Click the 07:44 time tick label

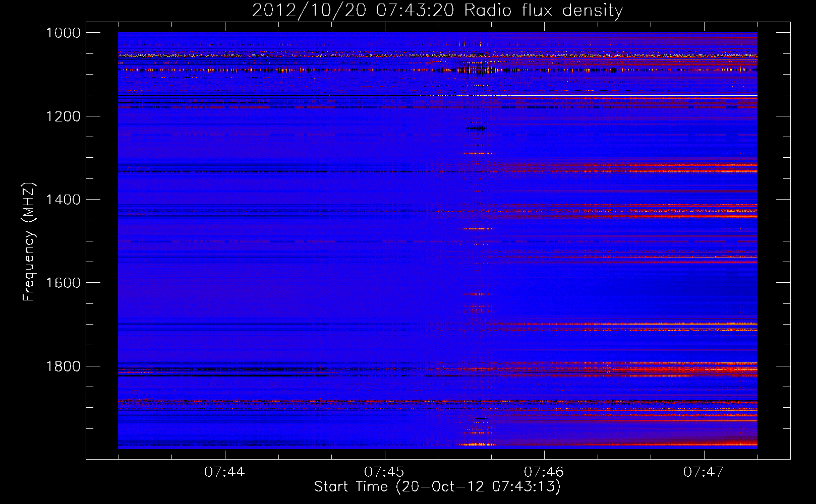[224, 472]
